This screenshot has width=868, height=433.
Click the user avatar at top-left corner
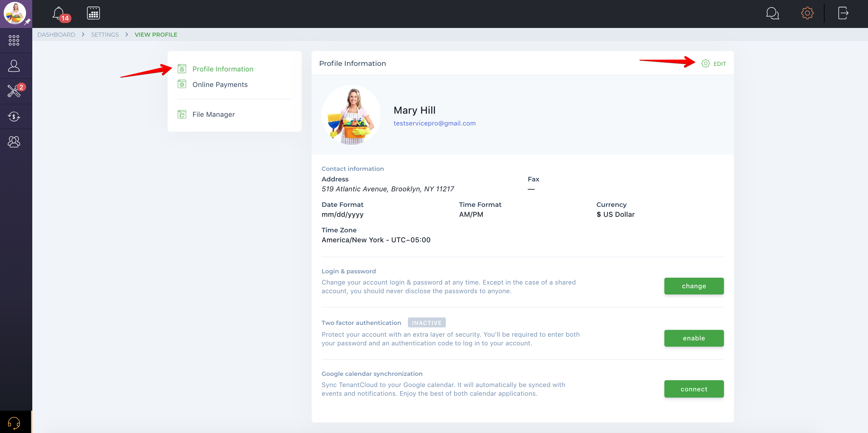tap(15, 13)
